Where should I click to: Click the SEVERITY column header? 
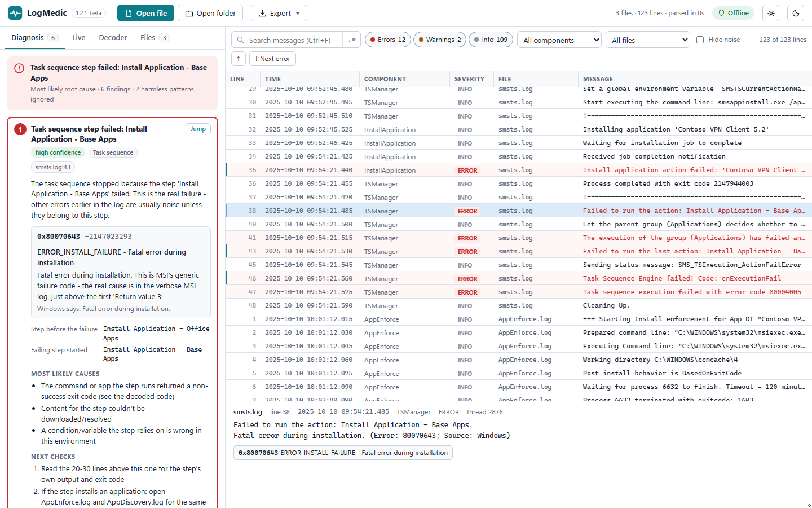(471, 79)
